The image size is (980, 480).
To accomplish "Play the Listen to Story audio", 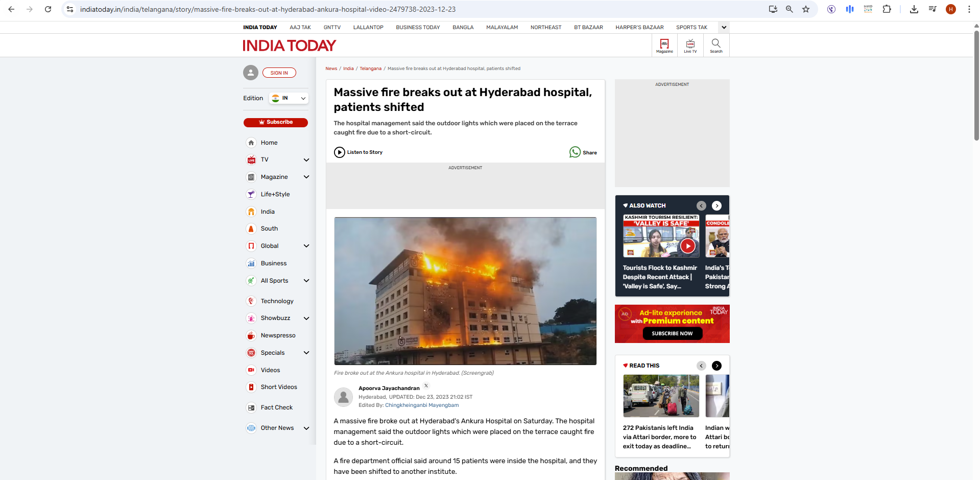I will click(x=340, y=152).
